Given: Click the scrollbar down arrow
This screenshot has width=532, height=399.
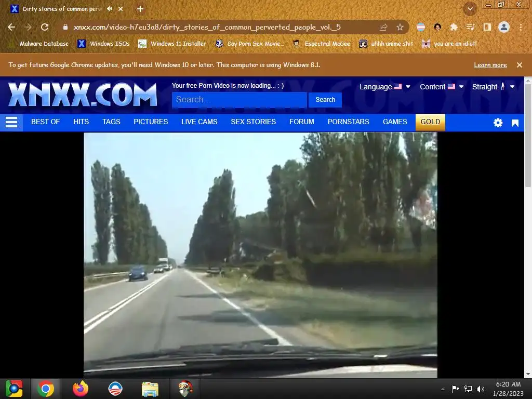Looking at the screenshot, I should point(528,374).
